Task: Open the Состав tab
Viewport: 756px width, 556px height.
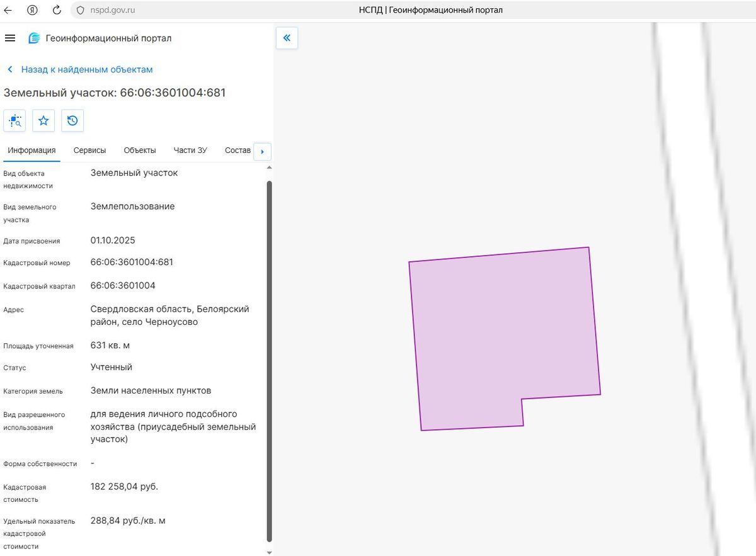Action: [238, 150]
